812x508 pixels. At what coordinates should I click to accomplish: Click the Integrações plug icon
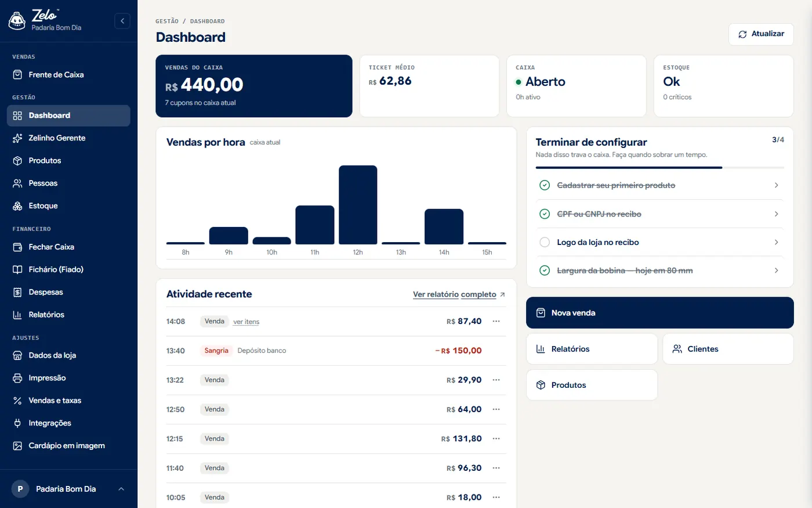pos(17,424)
